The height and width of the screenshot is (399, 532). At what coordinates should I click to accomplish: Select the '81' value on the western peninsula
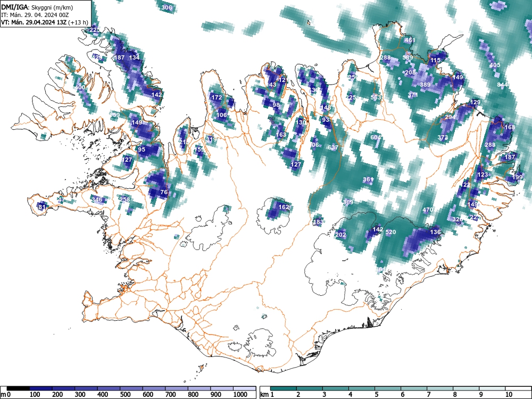pos(41,207)
